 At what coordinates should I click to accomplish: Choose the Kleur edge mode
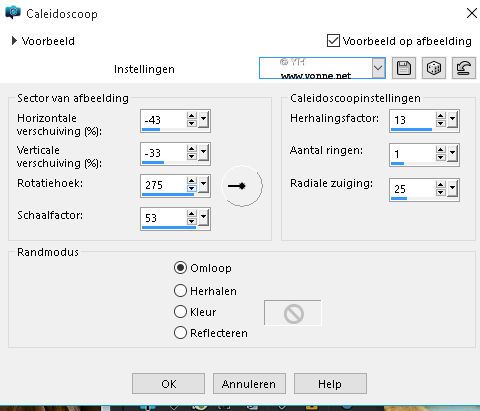click(x=180, y=312)
